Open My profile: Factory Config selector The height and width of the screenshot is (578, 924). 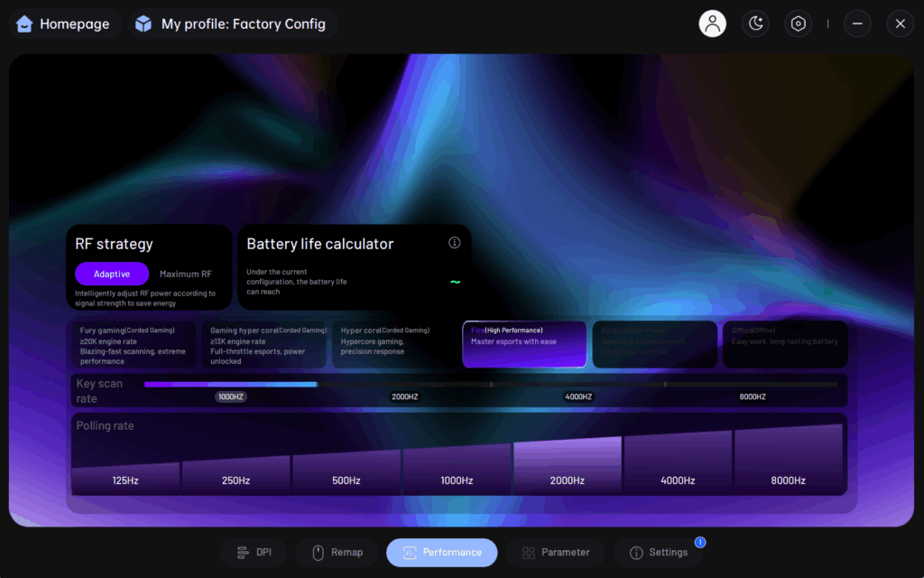tap(234, 24)
